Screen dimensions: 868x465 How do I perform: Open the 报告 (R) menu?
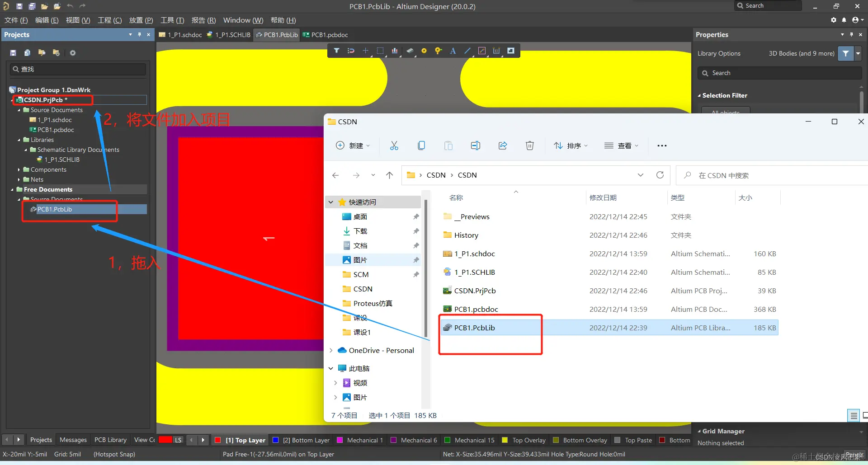click(x=203, y=20)
